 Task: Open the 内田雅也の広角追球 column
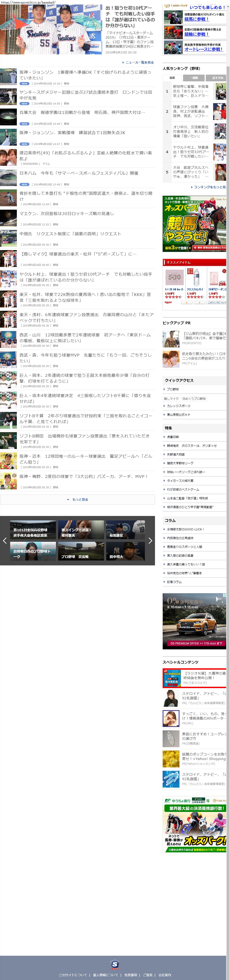click(180, 538)
